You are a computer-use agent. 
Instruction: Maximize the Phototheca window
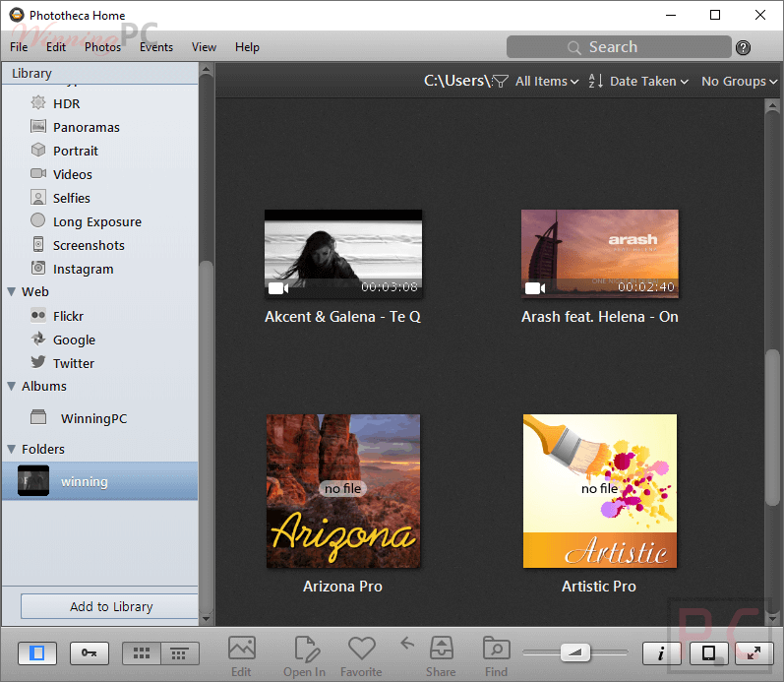point(715,15)
